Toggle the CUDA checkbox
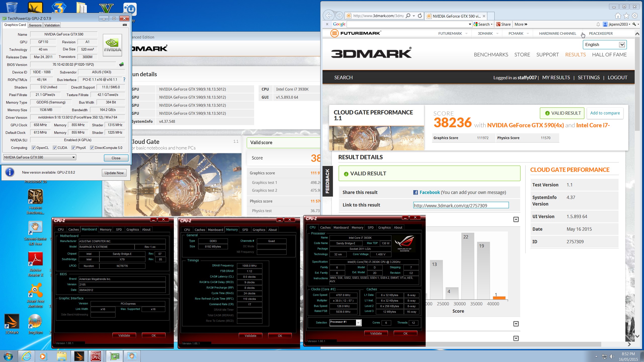Image resolution: width=644 pixels, height=362 pixels. tap(55, 148)
